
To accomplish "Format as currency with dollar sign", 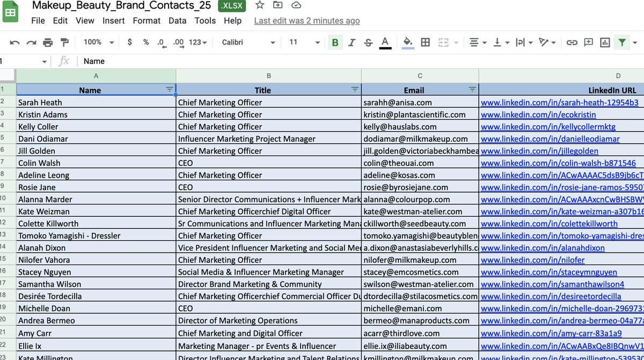I will [130, 42].
